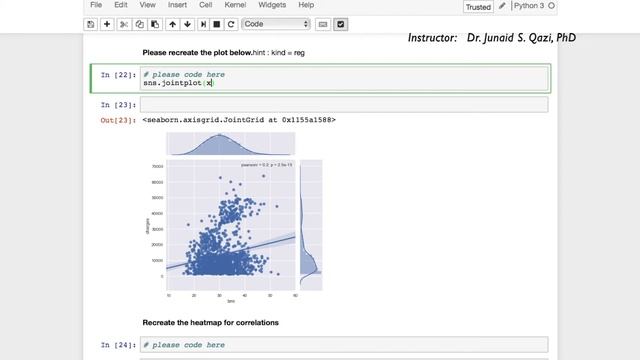Open the Kernel menu
This screenshot has height=360, width=640.
235,5
